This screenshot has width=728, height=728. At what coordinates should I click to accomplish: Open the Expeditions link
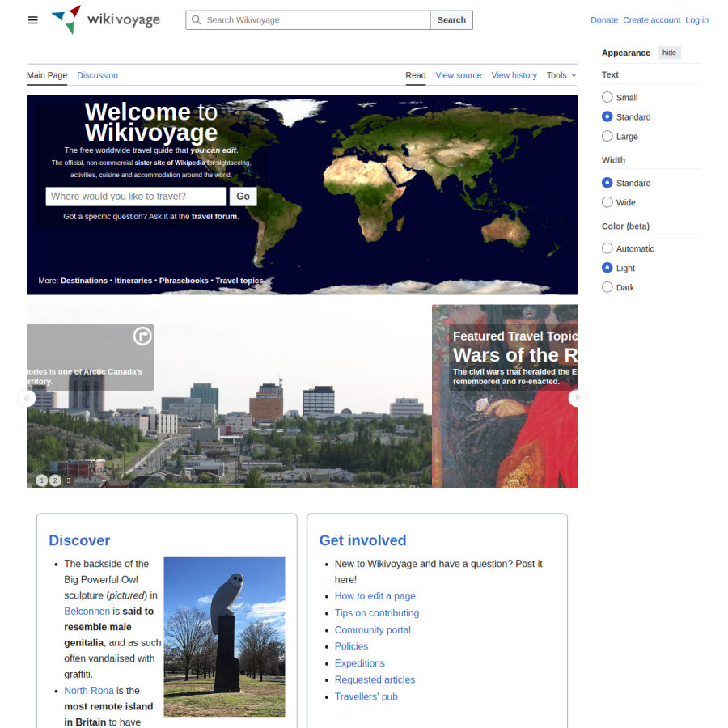pyautogui.click(x=360, y=663)
